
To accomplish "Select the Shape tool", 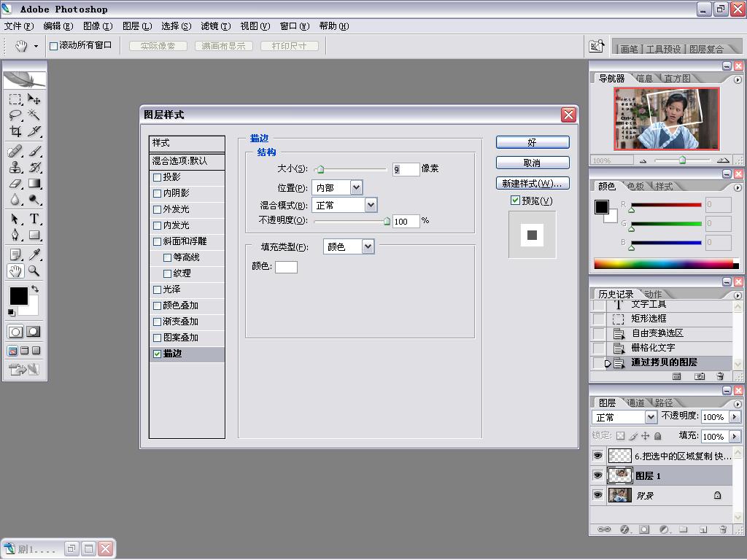I will pos(34,235).
